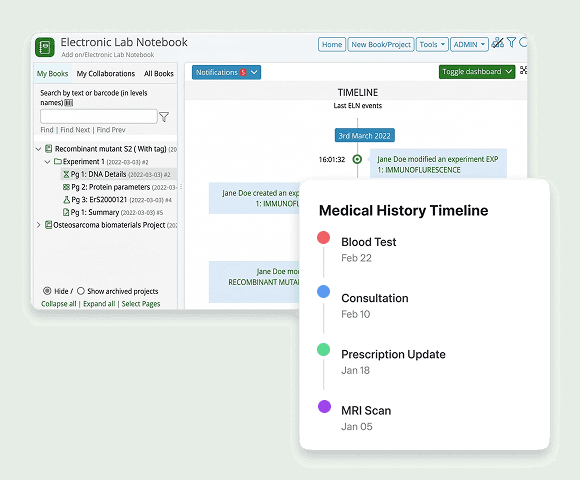Screen dimensions: 580x480
Task: Click the red Blood Test timeline dot
Action: coord(323,237)
